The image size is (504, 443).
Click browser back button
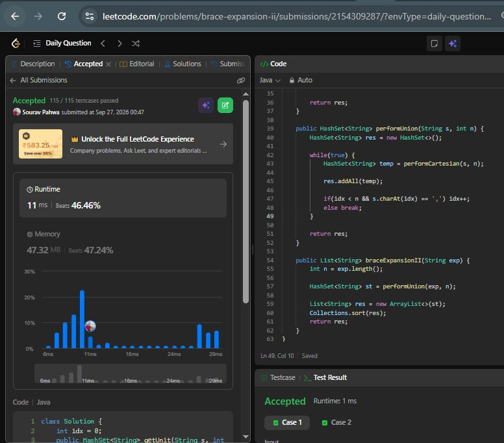pyautogui.click(x=15, y=16)
